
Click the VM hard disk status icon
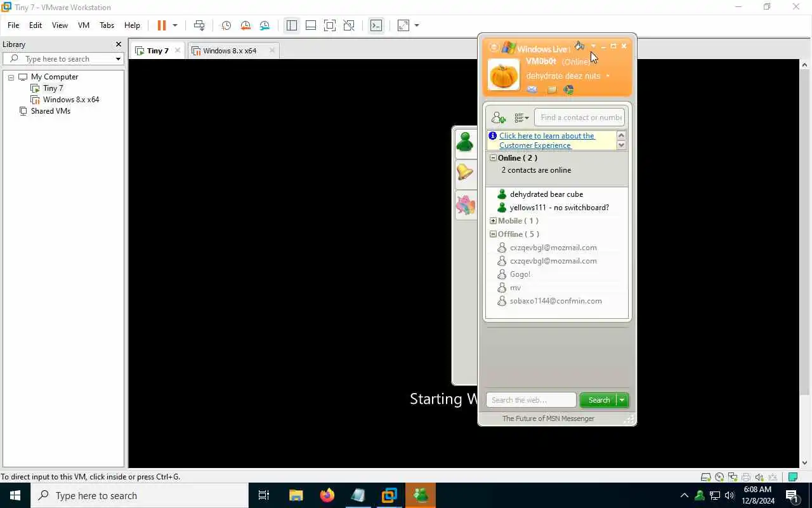tap(705, 477)
